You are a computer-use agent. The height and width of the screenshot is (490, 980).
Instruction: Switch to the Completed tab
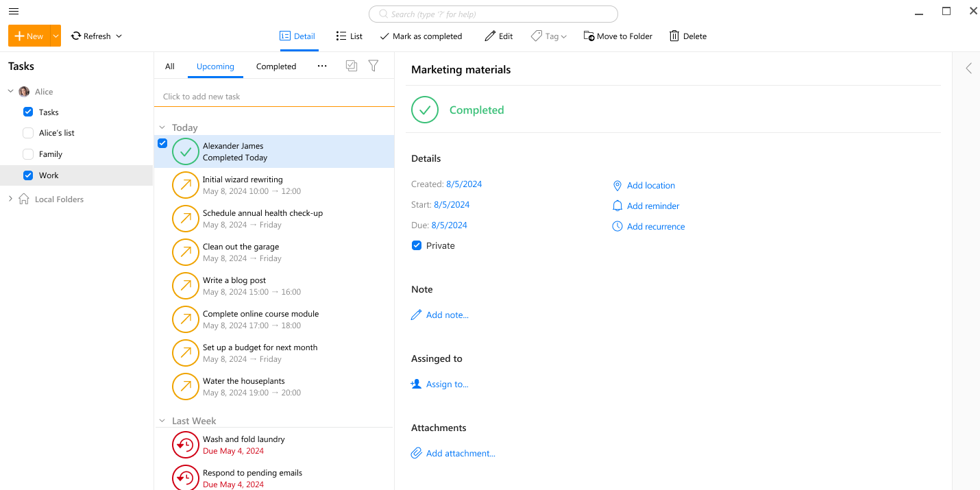(x=276, y=66)
